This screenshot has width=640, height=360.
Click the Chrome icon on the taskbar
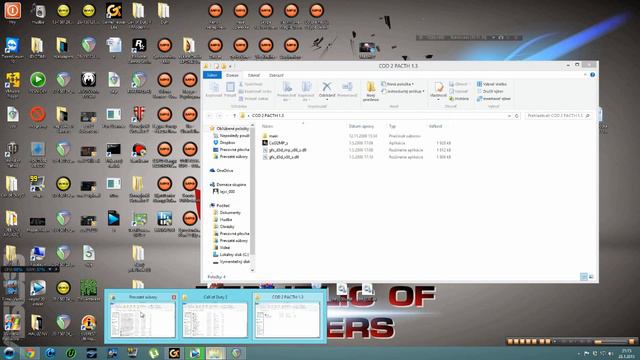30,353
